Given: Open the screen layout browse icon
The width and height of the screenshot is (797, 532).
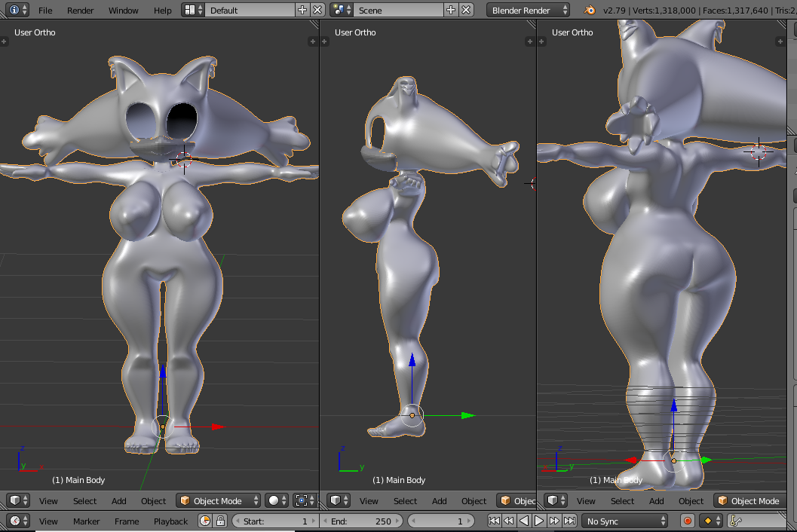Looking at the screenshot, I should pos(193,10).
